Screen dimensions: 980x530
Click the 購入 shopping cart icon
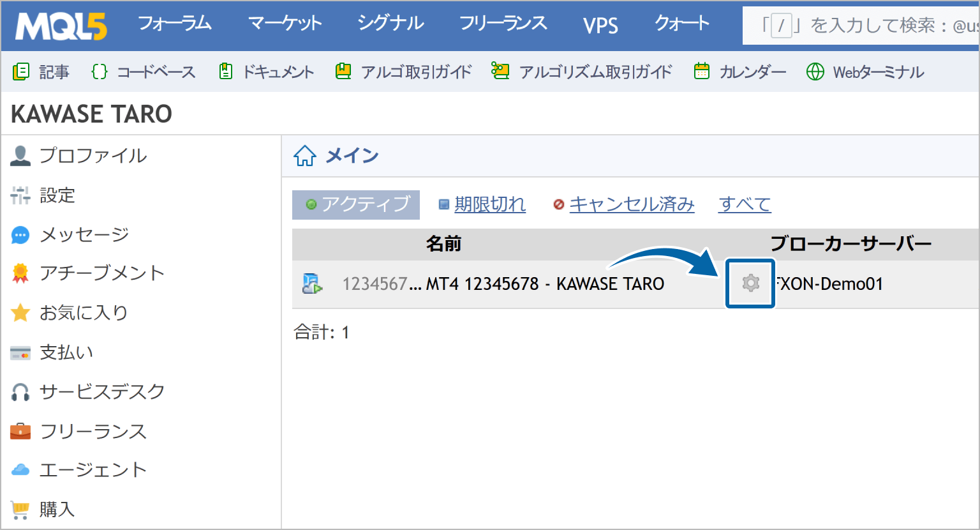tap(20, 510)
